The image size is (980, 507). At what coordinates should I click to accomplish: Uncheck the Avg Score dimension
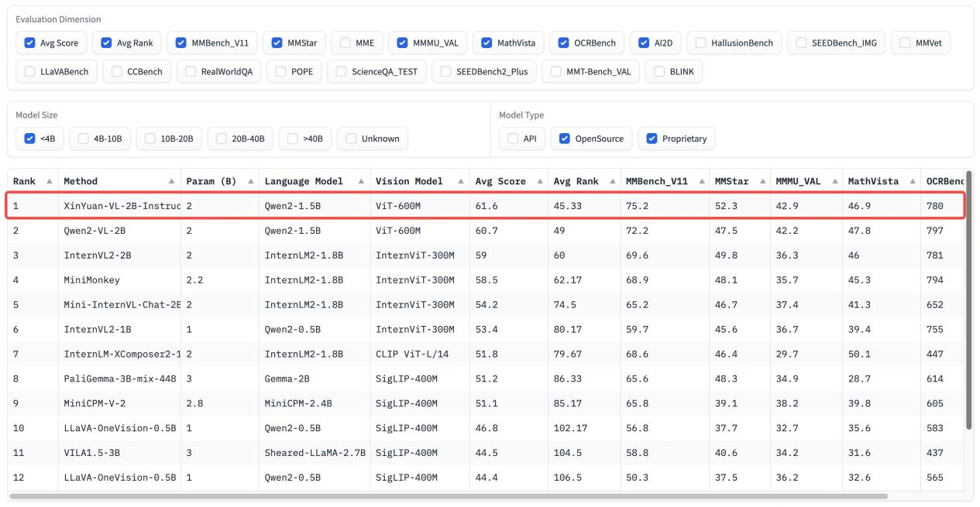(x=29, y=43)
